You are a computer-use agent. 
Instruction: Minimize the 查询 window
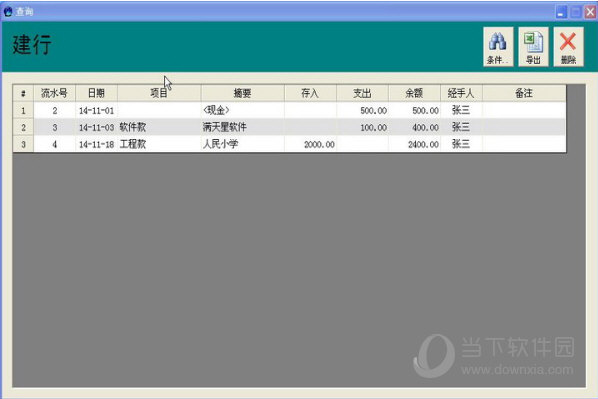click(x=561, y=12)
